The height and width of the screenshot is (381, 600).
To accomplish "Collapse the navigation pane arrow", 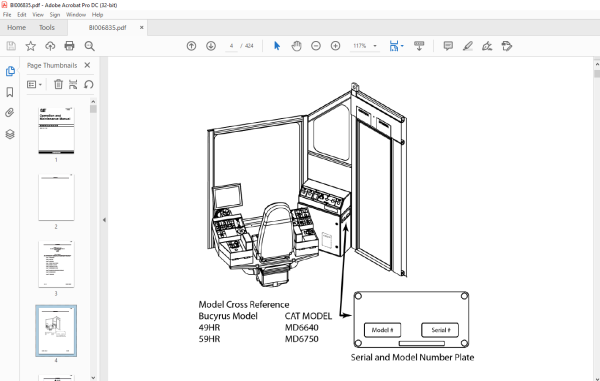I will [x=104, y=220].
